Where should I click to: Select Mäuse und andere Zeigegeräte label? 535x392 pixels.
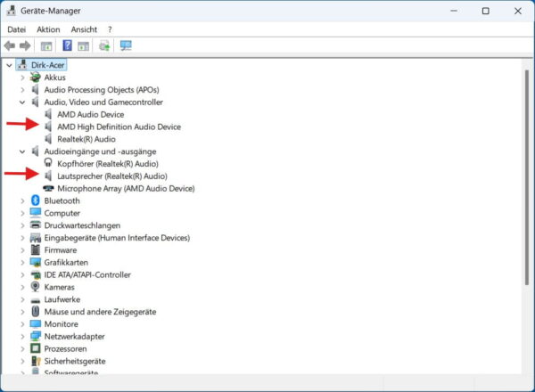pyautogui.click(x=100, y=312)
